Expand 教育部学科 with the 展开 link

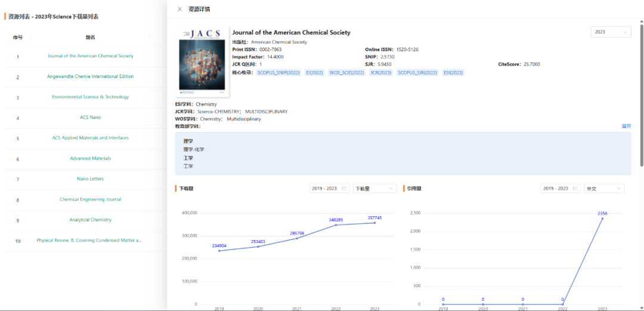(626, 126)
